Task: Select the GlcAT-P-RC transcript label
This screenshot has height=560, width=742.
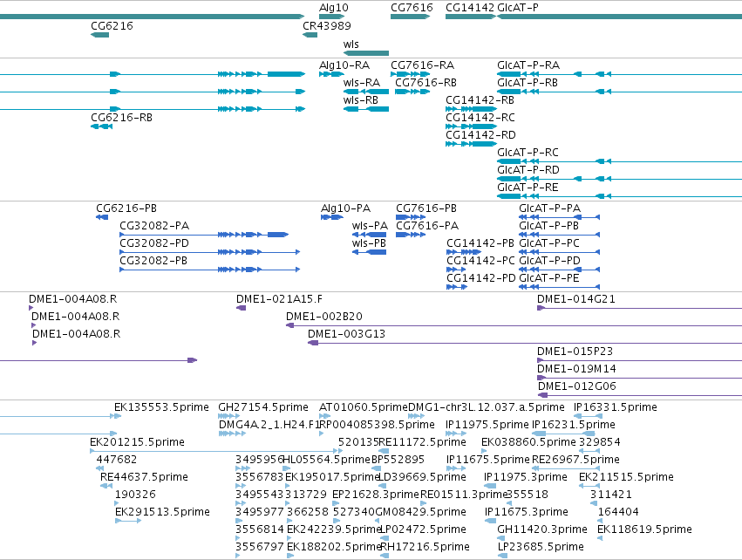Action: coord(528,153)
